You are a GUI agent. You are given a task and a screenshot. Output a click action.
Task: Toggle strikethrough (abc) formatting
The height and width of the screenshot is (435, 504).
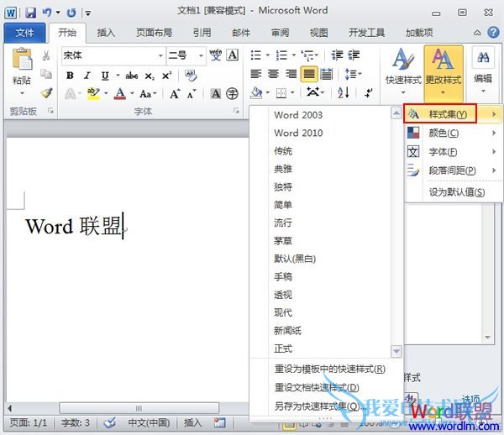(132, 75)
